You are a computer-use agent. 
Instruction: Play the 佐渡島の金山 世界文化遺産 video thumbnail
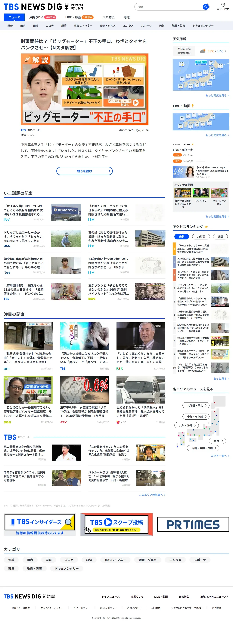tap(151, 452)
